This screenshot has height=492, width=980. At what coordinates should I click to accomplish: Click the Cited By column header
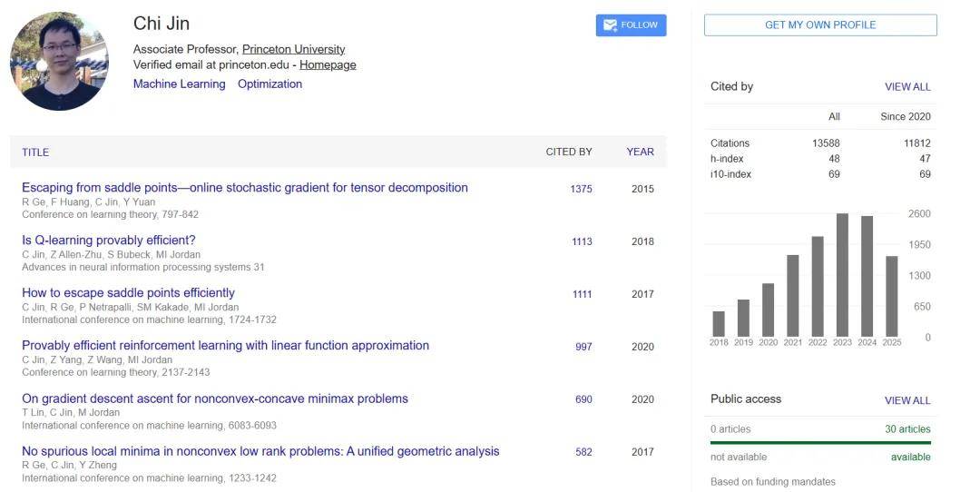(x=568, y=152)
